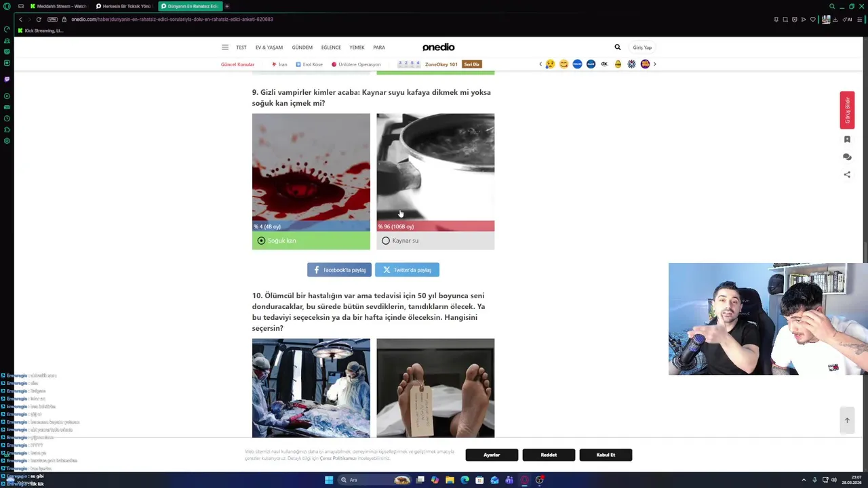The height and width of the screenshot is (488, 868).
Task: Open the PARA menu item
Action: coord(379,47)
